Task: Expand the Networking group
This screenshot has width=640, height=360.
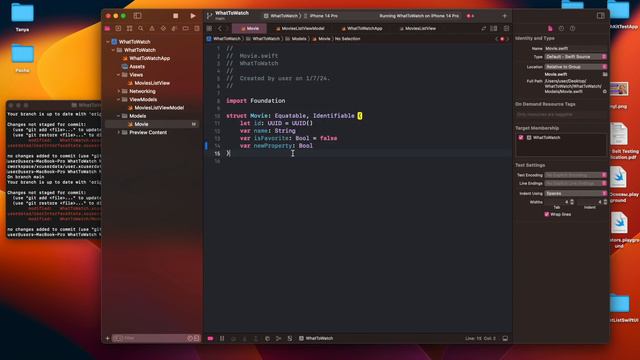Action: point(119,91)
